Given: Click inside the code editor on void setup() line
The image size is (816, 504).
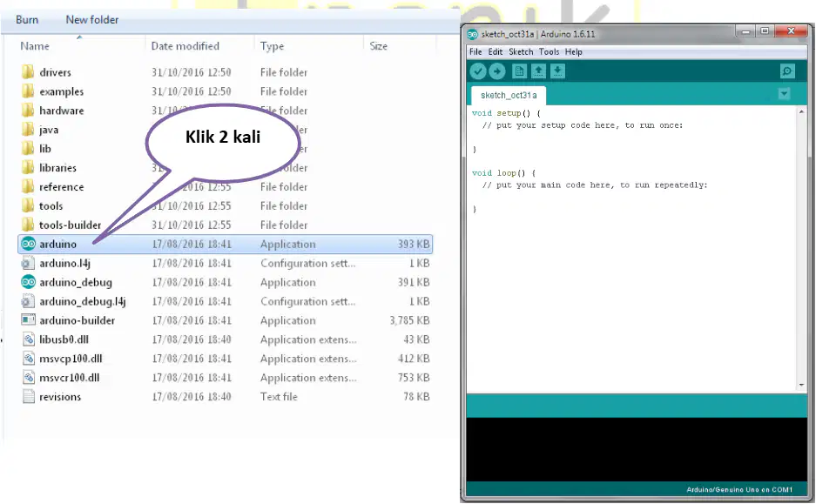Looking at the screenshot, I should pos(506,113).
